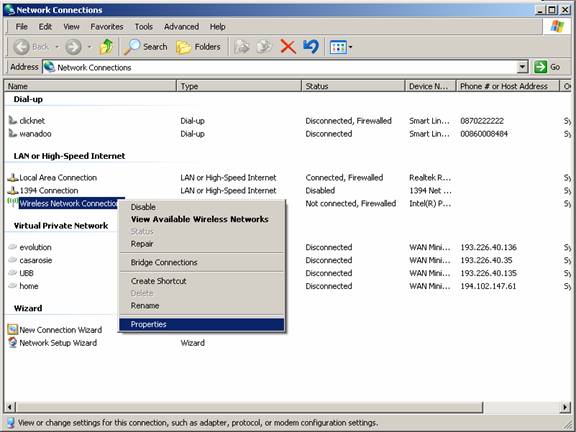Click the Move To toolbar icon
The image size is (576, 432).
coord(241,47)
